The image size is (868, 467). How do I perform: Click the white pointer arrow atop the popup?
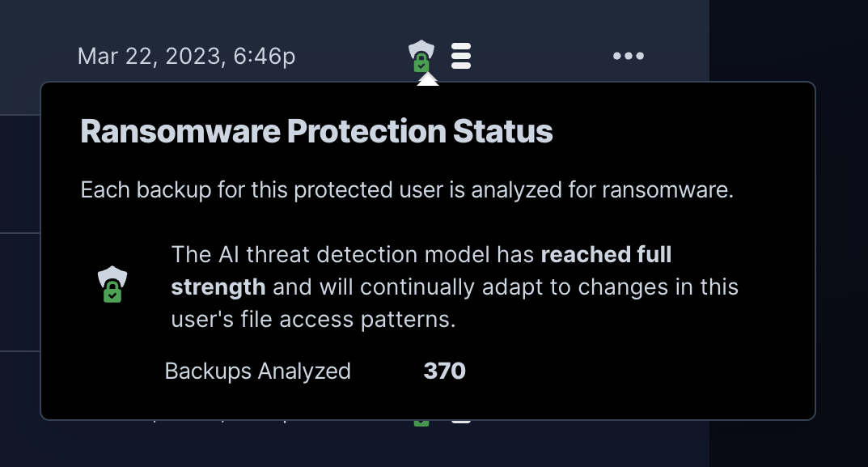tap(427, 79)
